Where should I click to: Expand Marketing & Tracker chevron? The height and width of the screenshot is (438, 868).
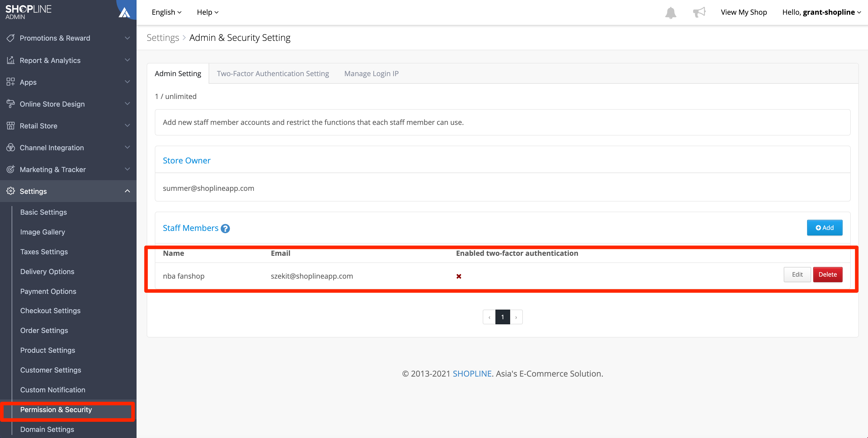click(127, 169)
